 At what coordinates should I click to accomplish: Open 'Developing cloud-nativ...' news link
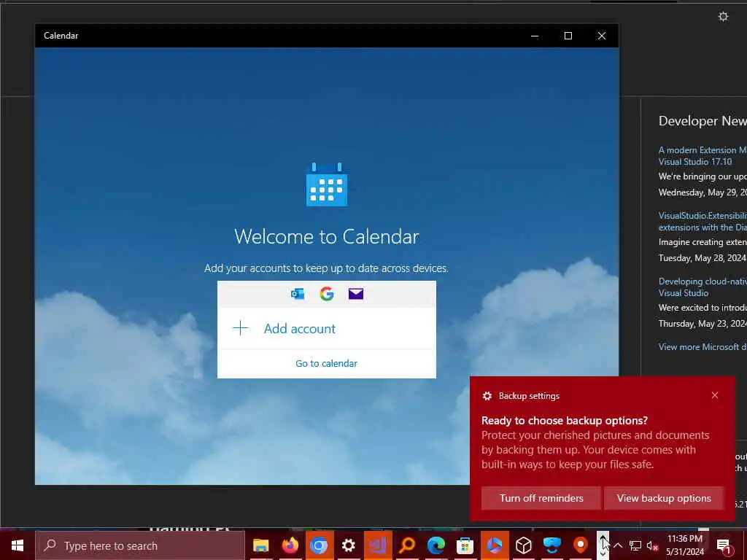click(703, 287)
